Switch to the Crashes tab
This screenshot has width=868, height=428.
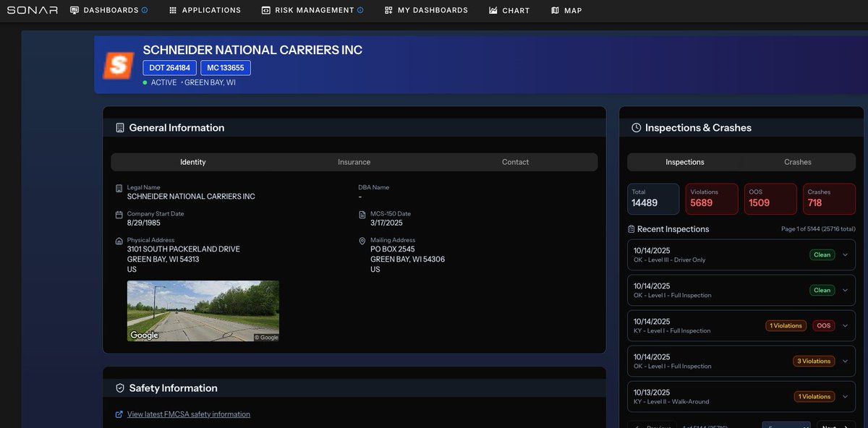(x=798, y=162)
